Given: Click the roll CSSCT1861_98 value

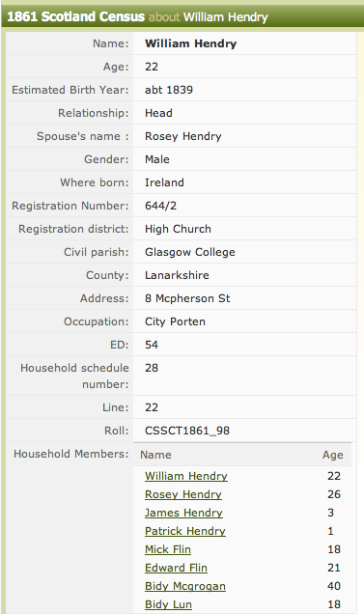Looking at the screenshot, I should coord(187,431).
